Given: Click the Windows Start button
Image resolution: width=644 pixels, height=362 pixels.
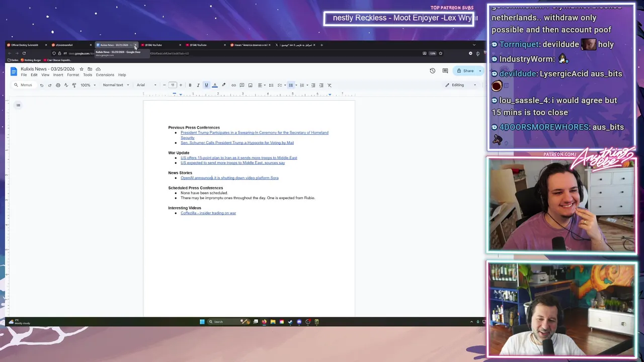Looking at the screenshot, I should coord(202,322).
